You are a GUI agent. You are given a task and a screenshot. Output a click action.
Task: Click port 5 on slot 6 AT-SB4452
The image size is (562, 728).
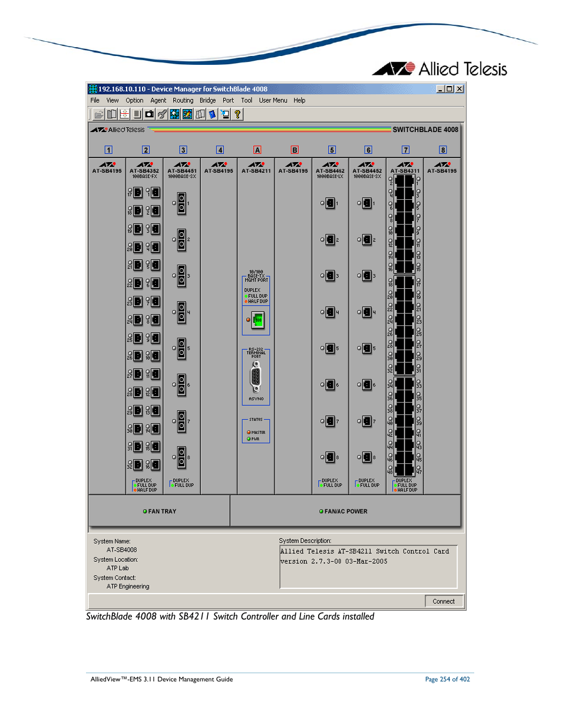click(367, 348)
